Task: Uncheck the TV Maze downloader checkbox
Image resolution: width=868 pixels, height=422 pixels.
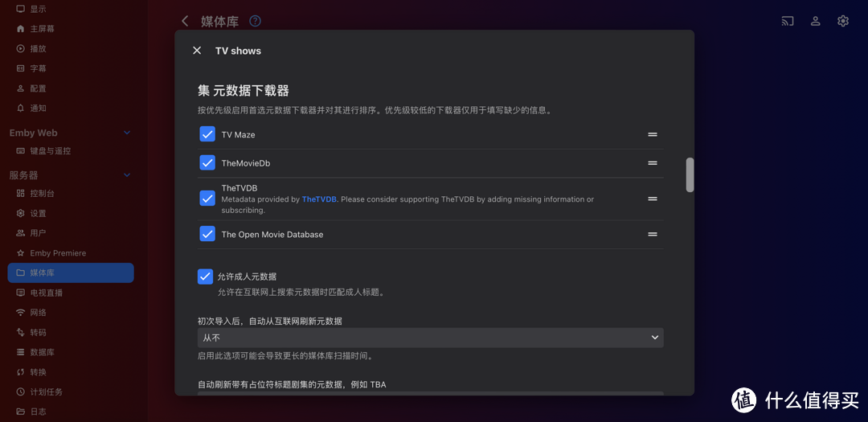Action: tap(207, 134)
